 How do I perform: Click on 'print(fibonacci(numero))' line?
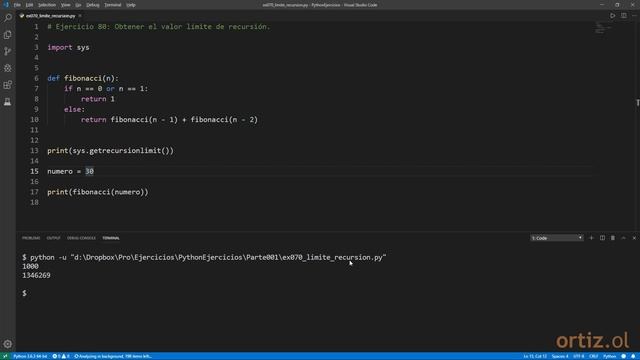(98, 192)
